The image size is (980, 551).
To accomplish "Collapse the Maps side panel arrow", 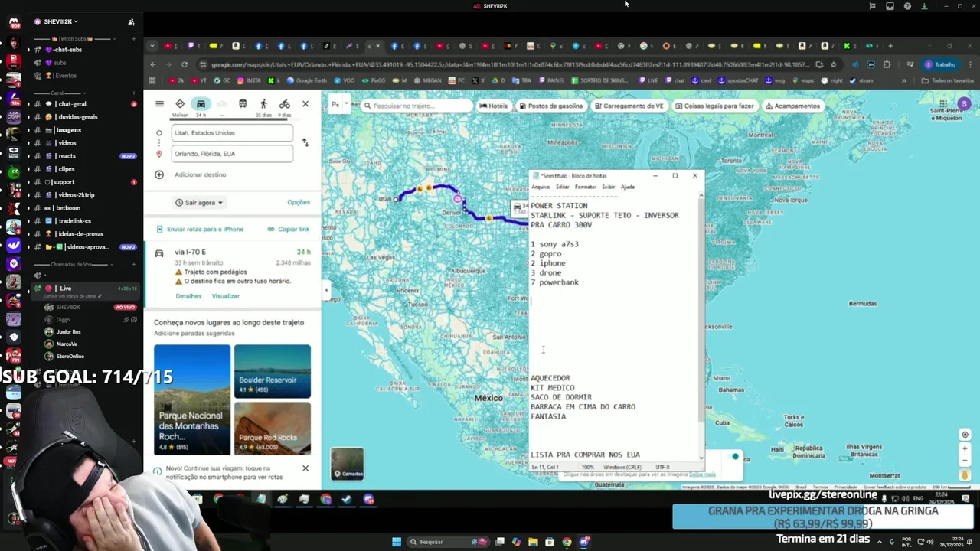I will tap(326, 290).
